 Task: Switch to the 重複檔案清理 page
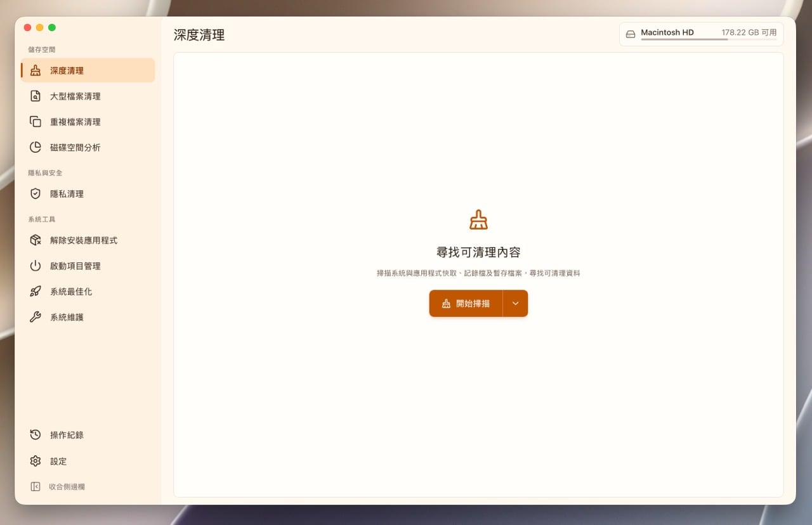click(x=88, y=122)
